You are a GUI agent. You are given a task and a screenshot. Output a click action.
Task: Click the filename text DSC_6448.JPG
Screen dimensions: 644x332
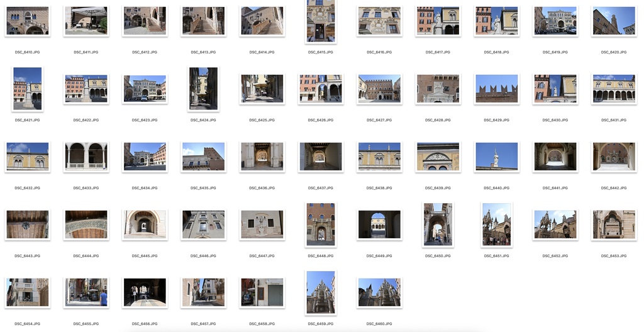point(321,255)
